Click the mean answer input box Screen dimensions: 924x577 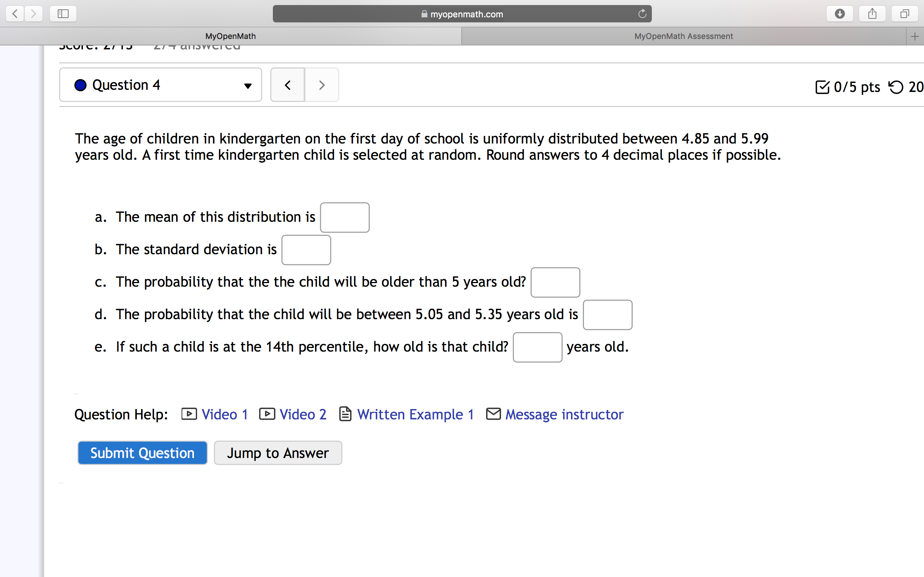click(x=344, y=217)
